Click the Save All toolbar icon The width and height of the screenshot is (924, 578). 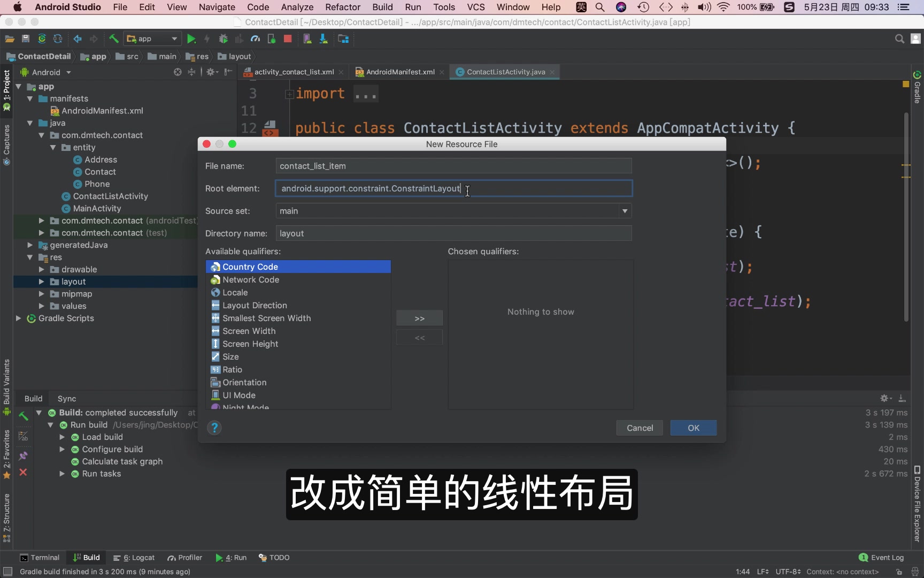pyautogui.click(x=25, y=39)
